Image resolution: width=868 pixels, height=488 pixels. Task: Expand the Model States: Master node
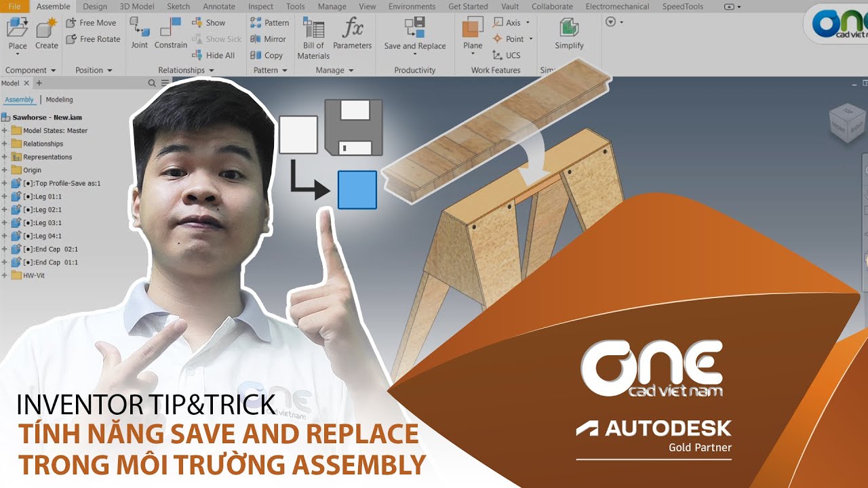4,130
